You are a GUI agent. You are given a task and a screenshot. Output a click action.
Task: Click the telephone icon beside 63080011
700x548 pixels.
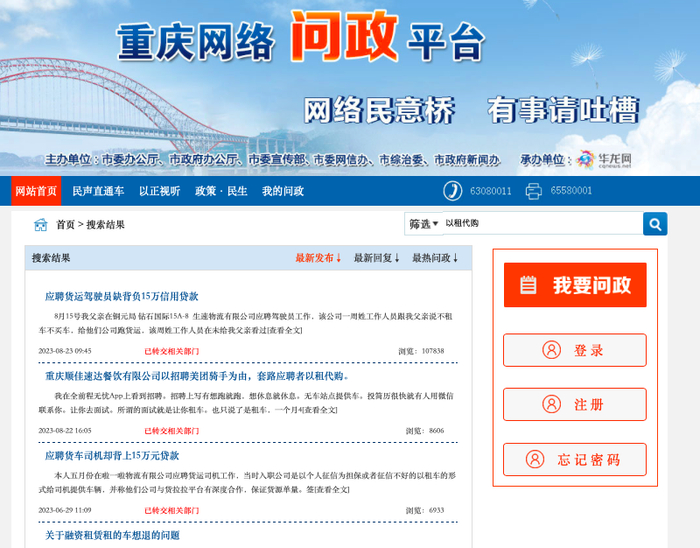click(x=452, y=191)
